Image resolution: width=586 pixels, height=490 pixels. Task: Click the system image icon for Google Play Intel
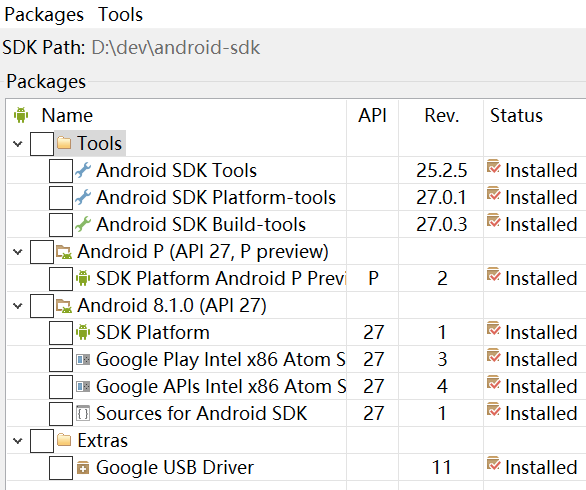[83, 360]
